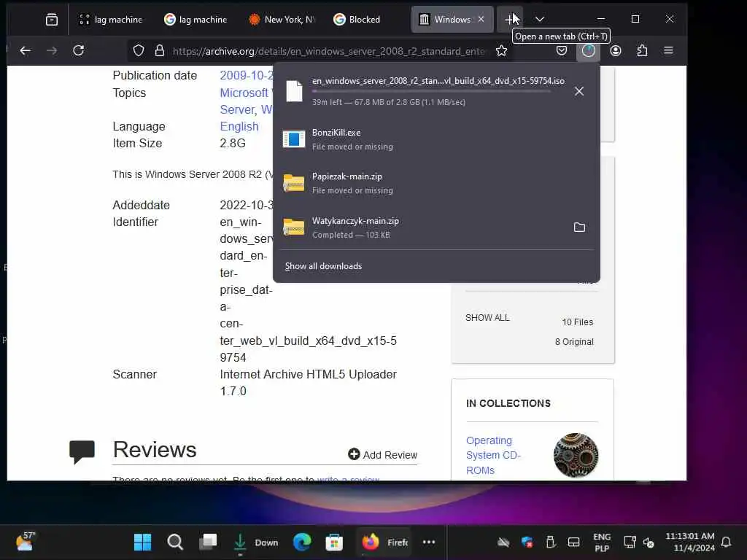Open Microsoft topic link

[245, 93]
